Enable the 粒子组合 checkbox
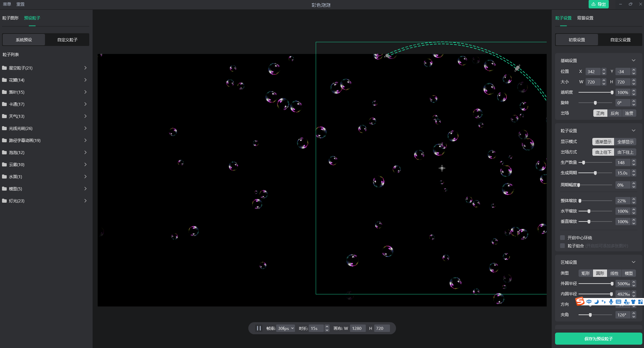The image size is (644, 348). click(x=562, y=246)
